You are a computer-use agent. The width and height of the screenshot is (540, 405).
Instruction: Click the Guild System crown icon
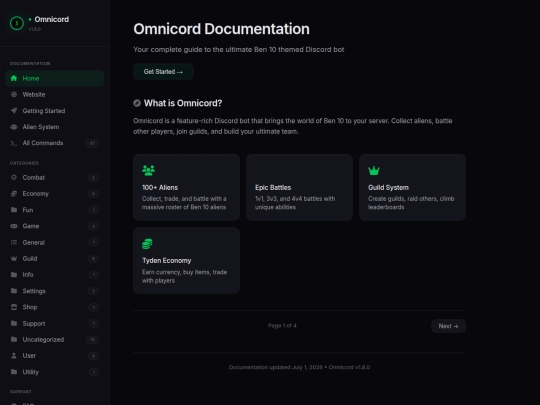(x=374, y=170)
